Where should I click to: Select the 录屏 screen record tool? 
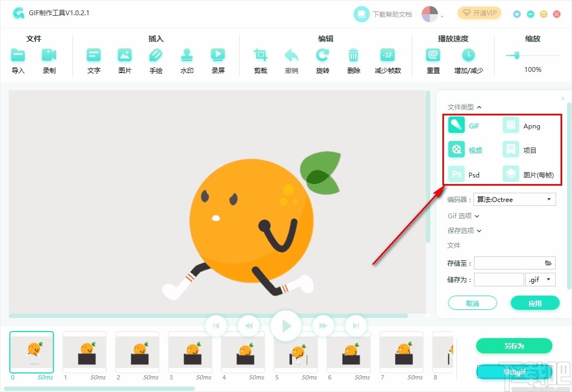tap(218, 54)
